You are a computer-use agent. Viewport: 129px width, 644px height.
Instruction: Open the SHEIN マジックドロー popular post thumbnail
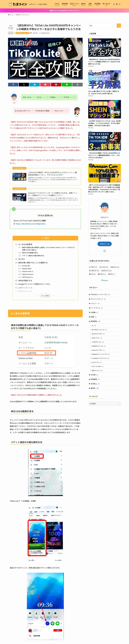(x=104, y=109)
